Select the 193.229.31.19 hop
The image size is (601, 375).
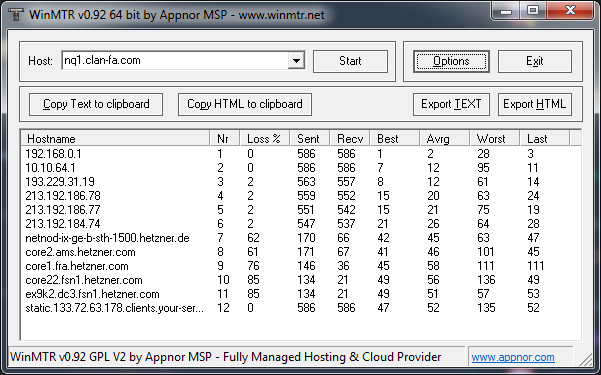pyautogui.click(x=301, y=182)
